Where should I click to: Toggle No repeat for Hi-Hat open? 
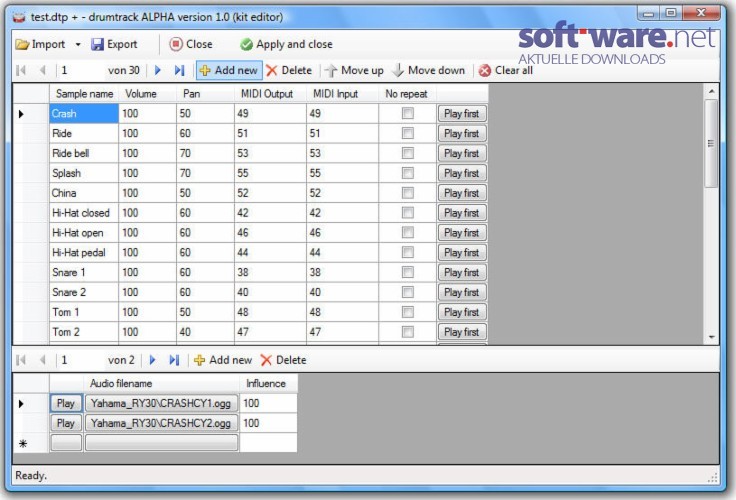pyautogui.click(x=408, y=232)
